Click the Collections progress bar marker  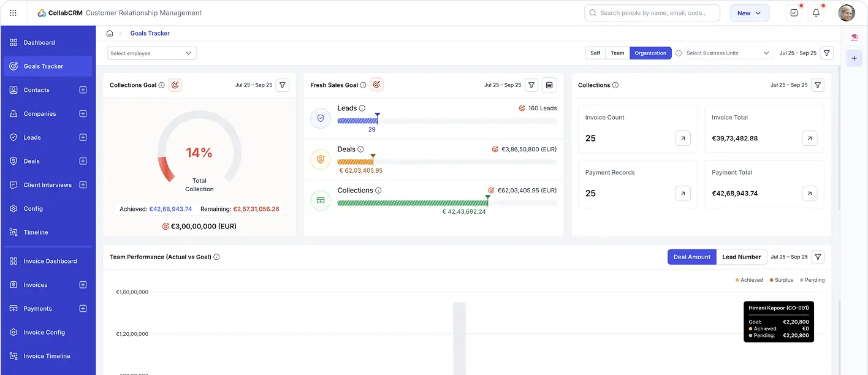coord(487,199)
